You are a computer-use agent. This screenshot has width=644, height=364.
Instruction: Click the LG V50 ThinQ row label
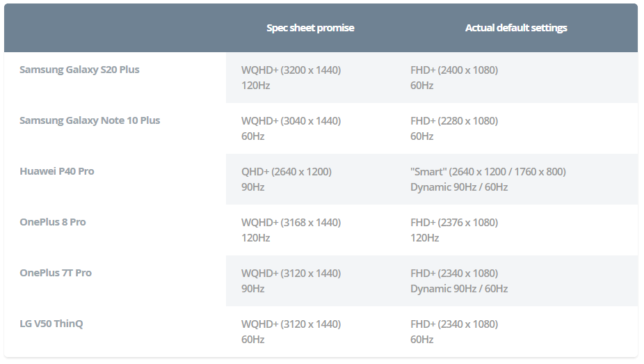[x=51, y=324]
